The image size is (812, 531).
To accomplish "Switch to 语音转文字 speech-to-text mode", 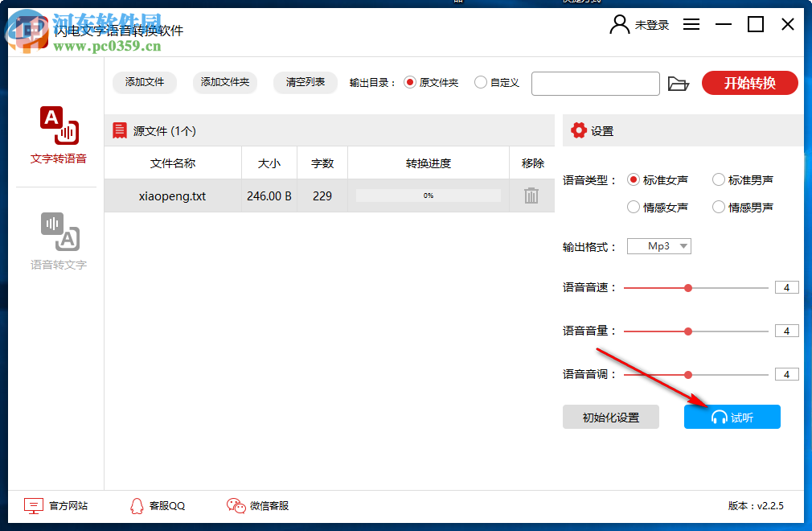I will 59,241.
